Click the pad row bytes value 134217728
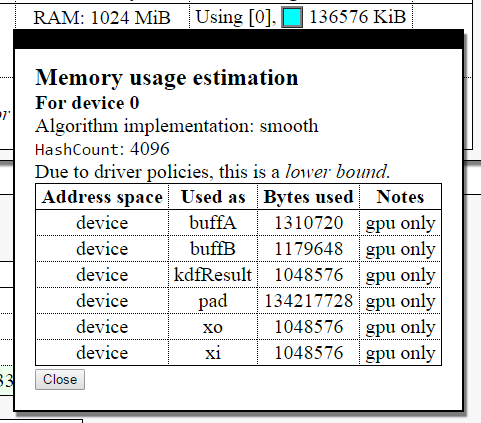Screen dimensions: 481x423 tap(308, 301)
